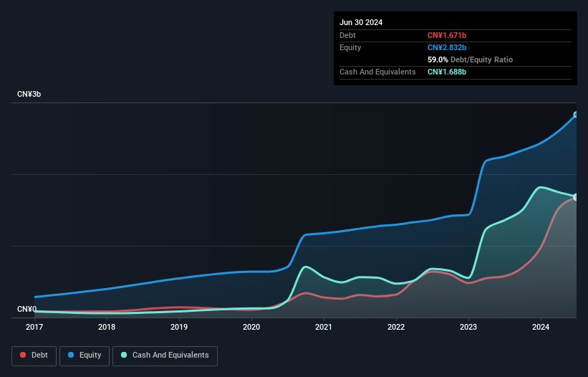Click the 2024 x-axis label
This screenshot has height=377, width=588.
point(541,327)
